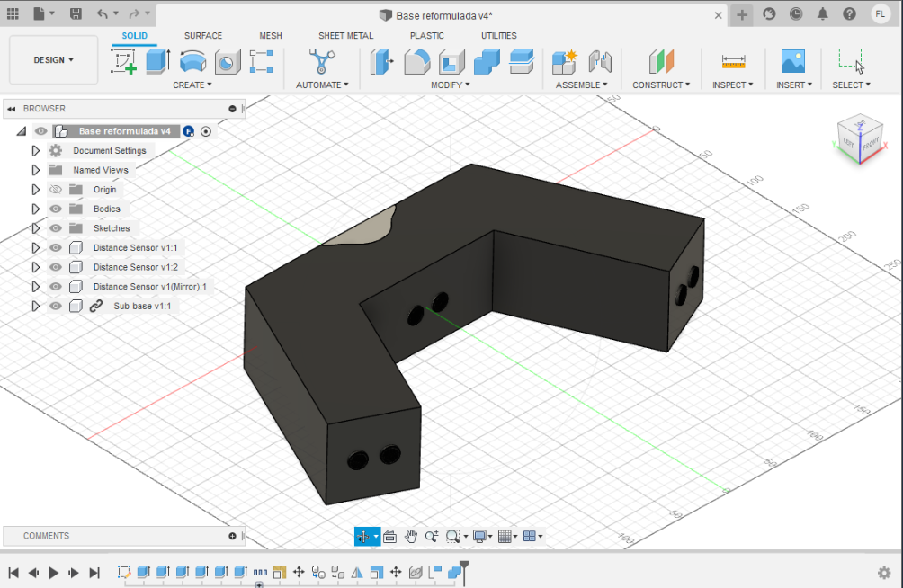Open the Modify dropdown menu
Image resolution: width=903 pixels, height=588 pixels.
tap(451, 85)
